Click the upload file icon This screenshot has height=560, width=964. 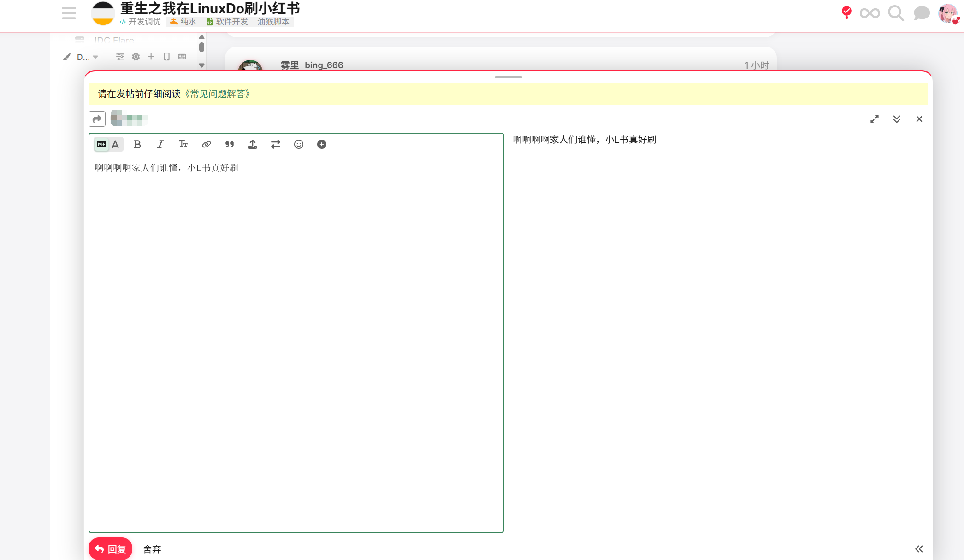(x=252, y=144)
